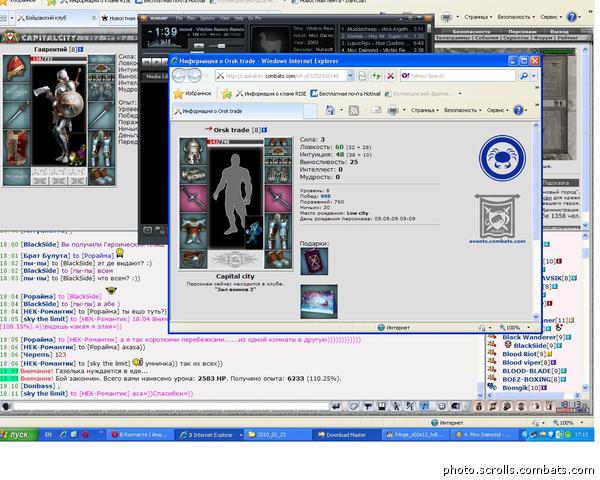Image resolution: width=600 pixels, height=480 pixels.
Task: Open the chest armor slot of Orsk trade
Action: (193, 232)
